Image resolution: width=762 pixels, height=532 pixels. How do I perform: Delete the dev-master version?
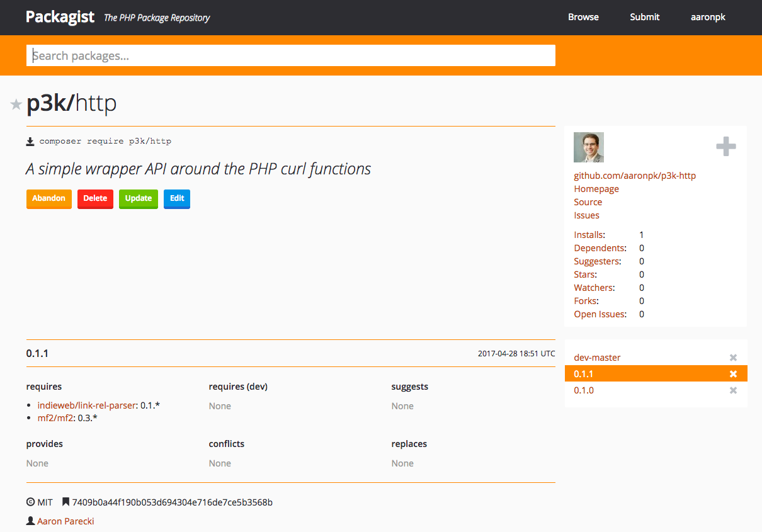tap(733, 358)
